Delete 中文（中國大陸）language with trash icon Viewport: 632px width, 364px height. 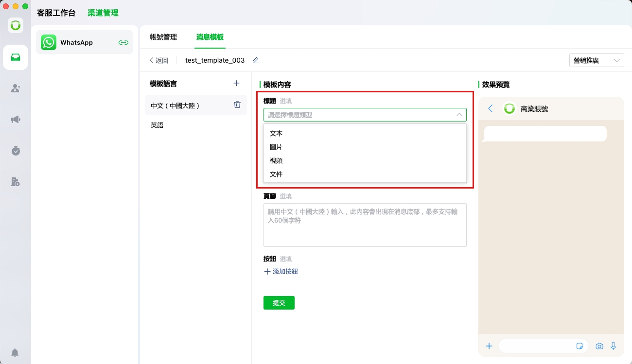click(x=237, y=104)
